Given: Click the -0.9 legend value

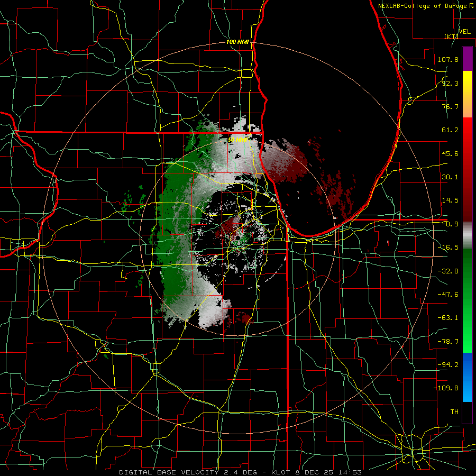Looking at the screenshot, I should (x=450, y=224).
